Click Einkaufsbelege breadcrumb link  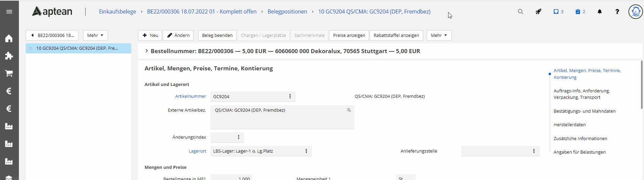click(117, 12)
